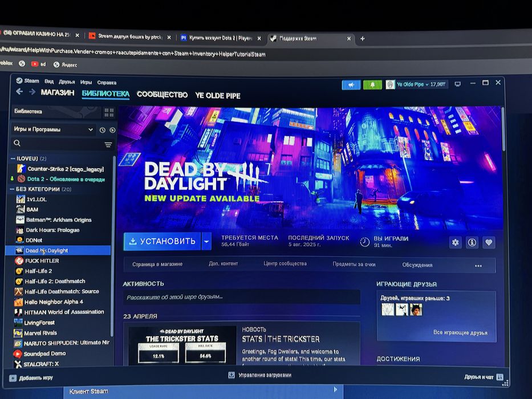Viewport: 532px width, 399px height.
Task: Open the Dead by Daylight gear settings icon
Action: click(x=456, y=242)
